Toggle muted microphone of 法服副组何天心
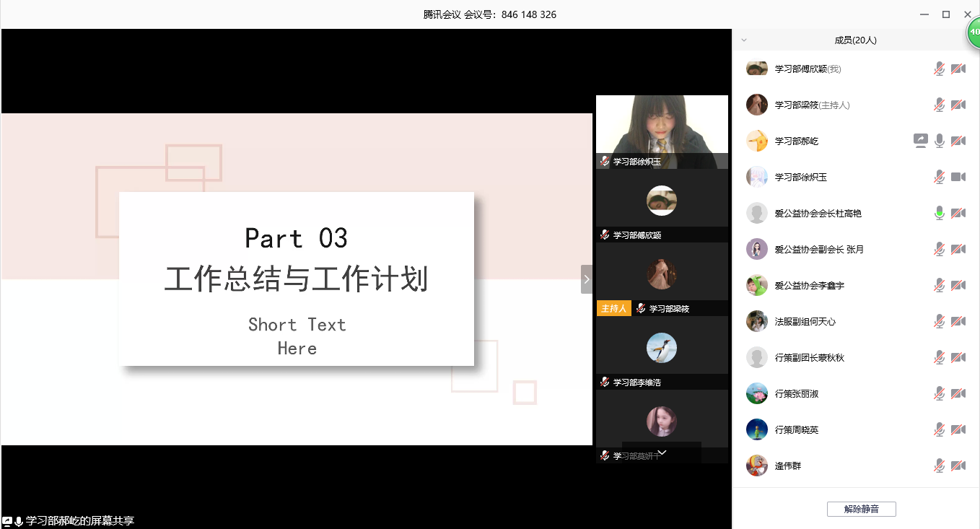The image size is (980, 529). pos(939,321)
